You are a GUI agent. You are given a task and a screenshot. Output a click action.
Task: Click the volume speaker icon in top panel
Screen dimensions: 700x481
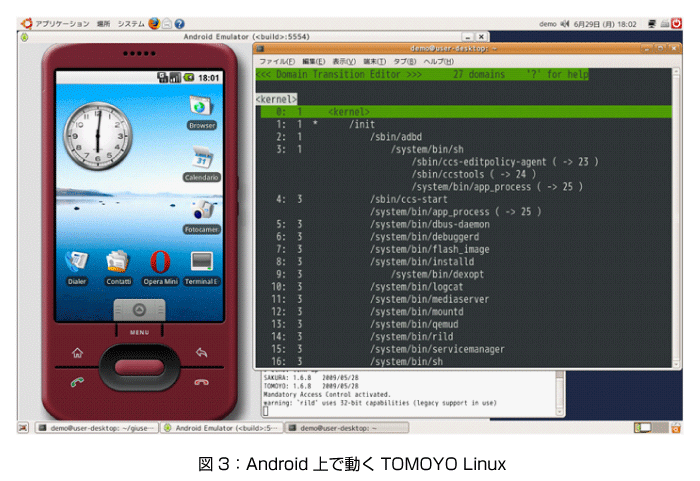click(x=565, y=24)
